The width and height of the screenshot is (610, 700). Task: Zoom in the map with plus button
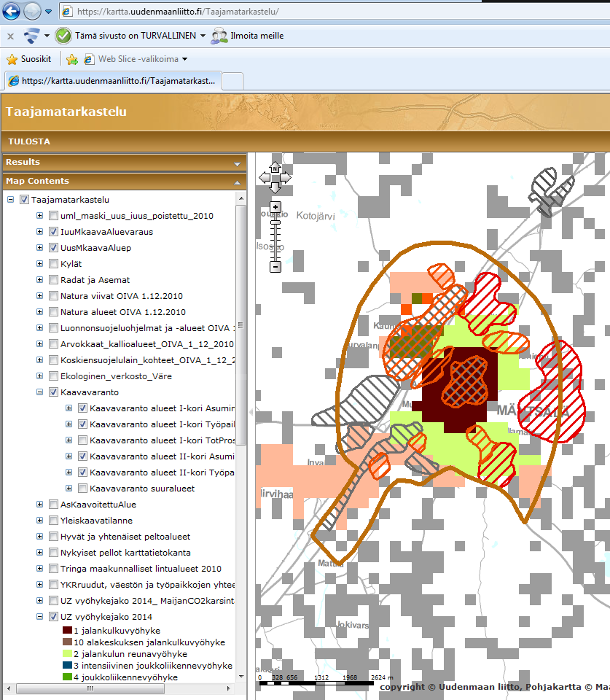click(x=275, y=206)
